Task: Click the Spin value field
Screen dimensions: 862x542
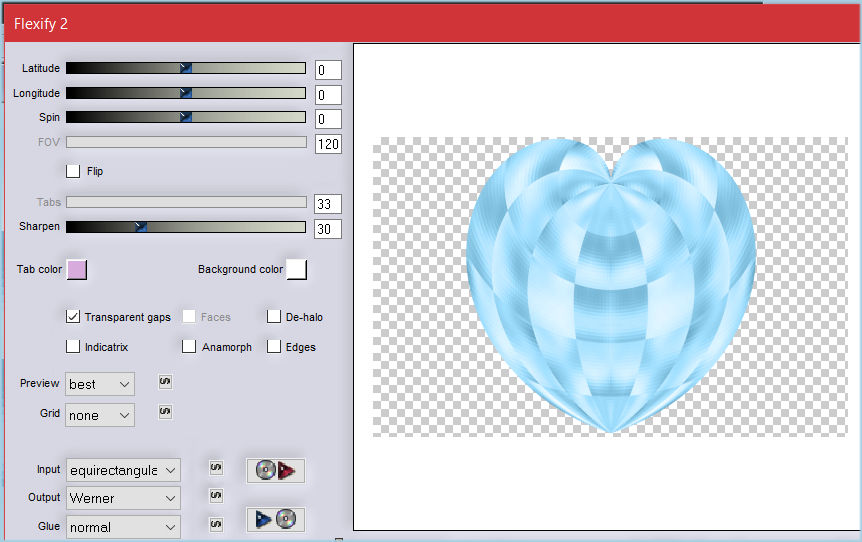Action: coord(328,119)
